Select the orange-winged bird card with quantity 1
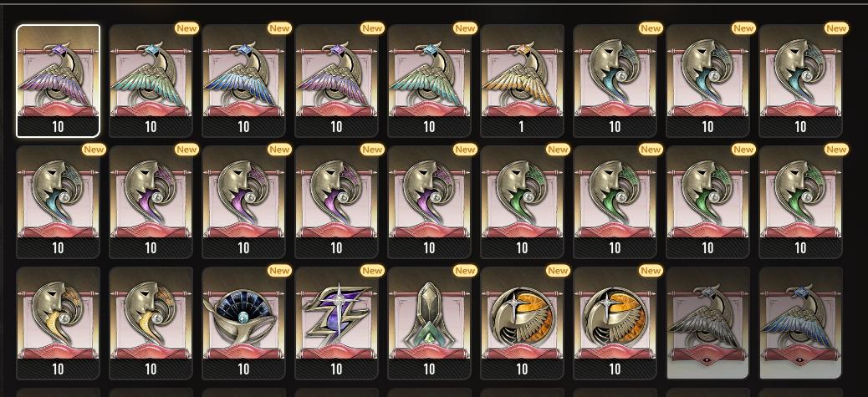Viewport: 868px width, 397px height. tap(522, 81)
